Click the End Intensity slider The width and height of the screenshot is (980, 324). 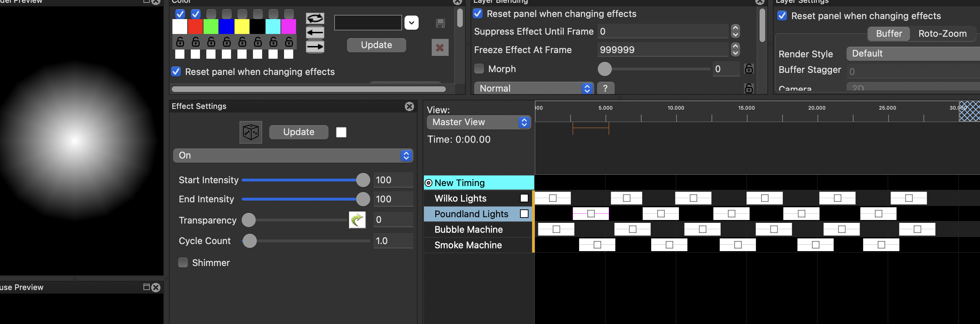[306, 199]
